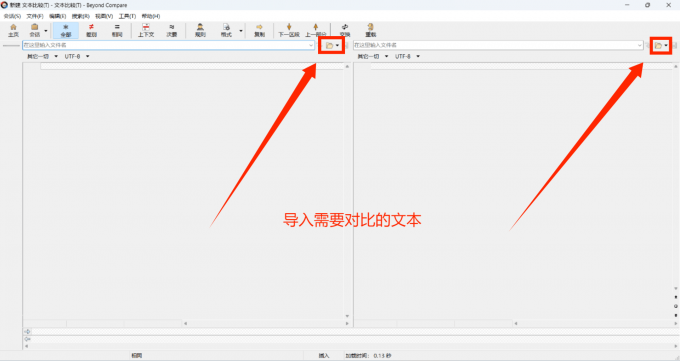Click the 插入 insert mode status indicator

[324, 356]
